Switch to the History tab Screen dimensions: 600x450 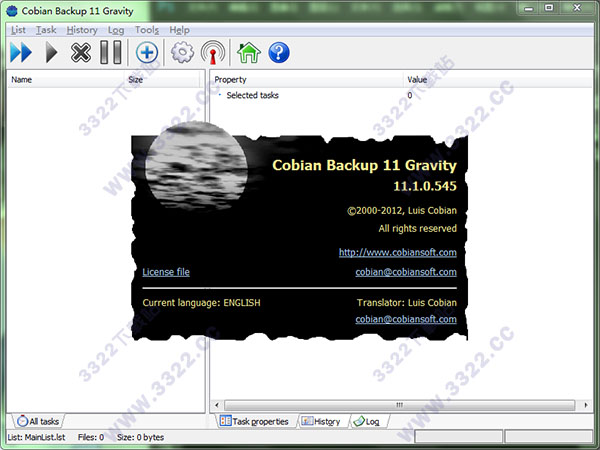click(x=321, y=421)
